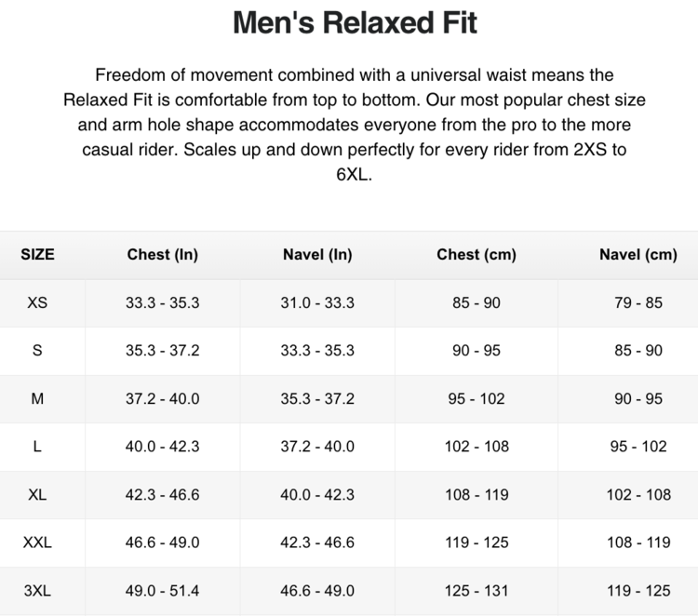Click the 33.3 - 35.3 chest cell for XS
Viewport: 698px width, 616px height.
(163, 302)
